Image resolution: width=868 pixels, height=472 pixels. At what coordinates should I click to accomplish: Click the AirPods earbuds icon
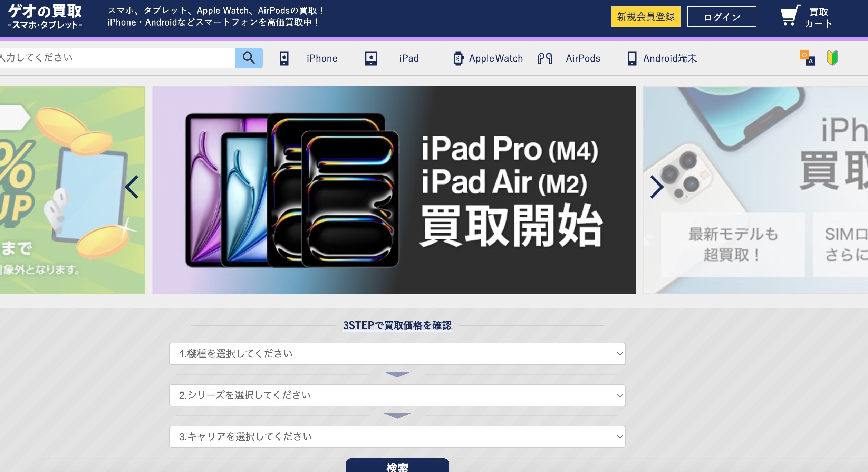pyautogui.click(x=545, y=58)
